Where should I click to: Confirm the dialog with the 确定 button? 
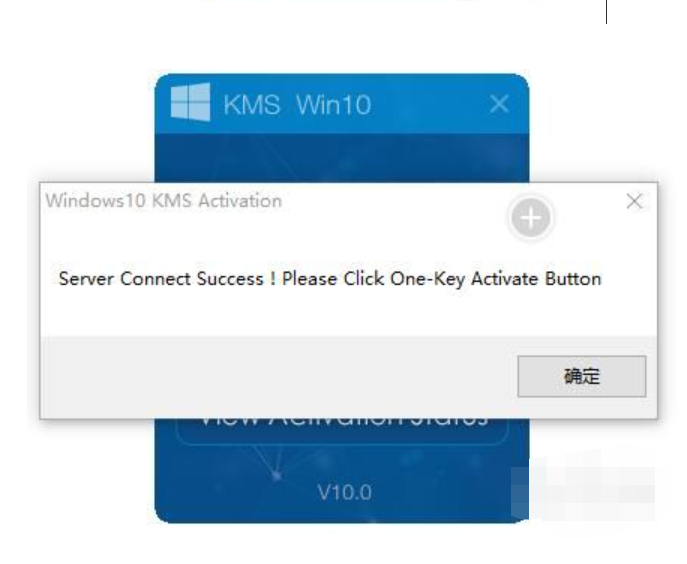[581, 376]
